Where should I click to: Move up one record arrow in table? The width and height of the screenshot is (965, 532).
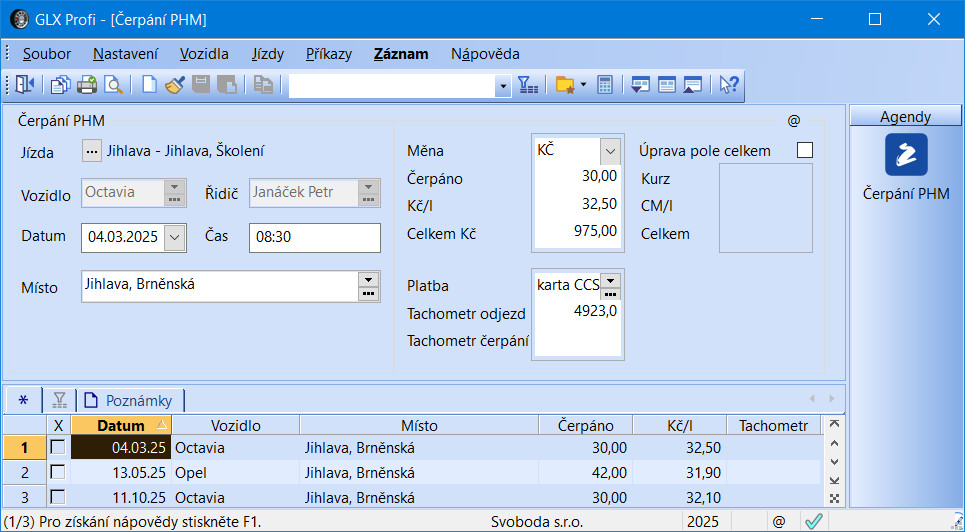pos(834,443)
